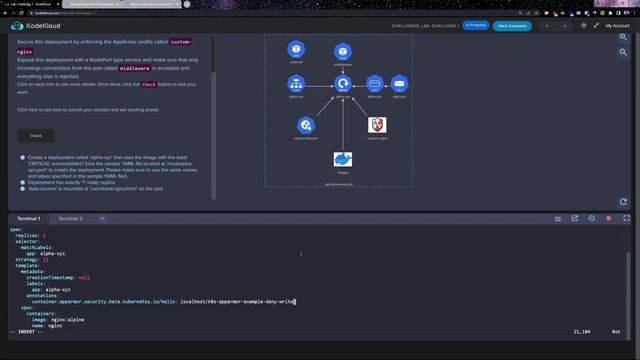Click the central alpha-xyz deployment icon
640x360 pixels.
point(342,84)
